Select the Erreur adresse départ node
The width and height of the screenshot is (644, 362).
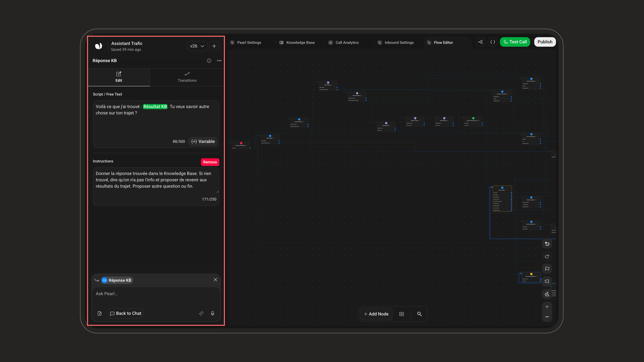point(531,83)
